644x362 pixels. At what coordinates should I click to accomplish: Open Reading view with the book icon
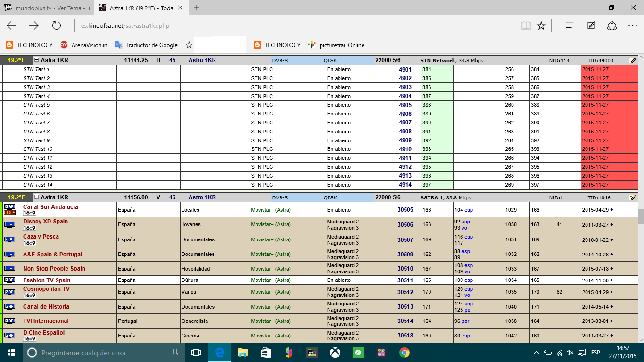click(x=526, y=26)
